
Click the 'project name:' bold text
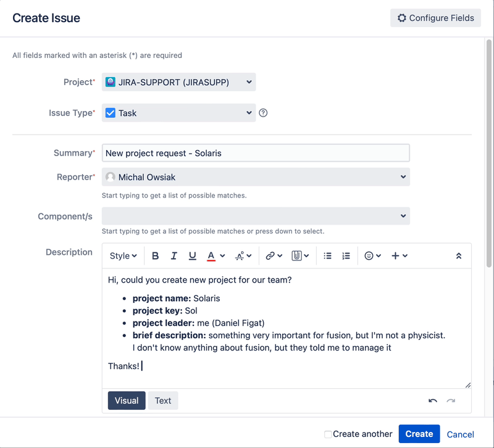tap(162, 299)
